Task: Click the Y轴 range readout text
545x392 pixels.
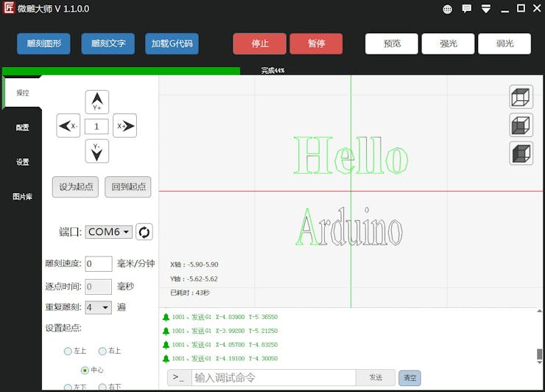Action: (x=194, y=279)
